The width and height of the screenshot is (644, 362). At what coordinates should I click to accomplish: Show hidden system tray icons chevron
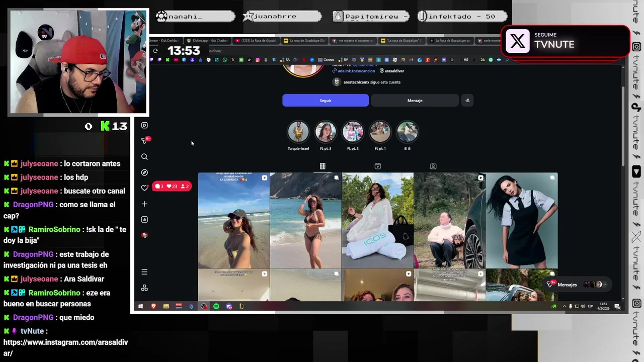point(564,306)
